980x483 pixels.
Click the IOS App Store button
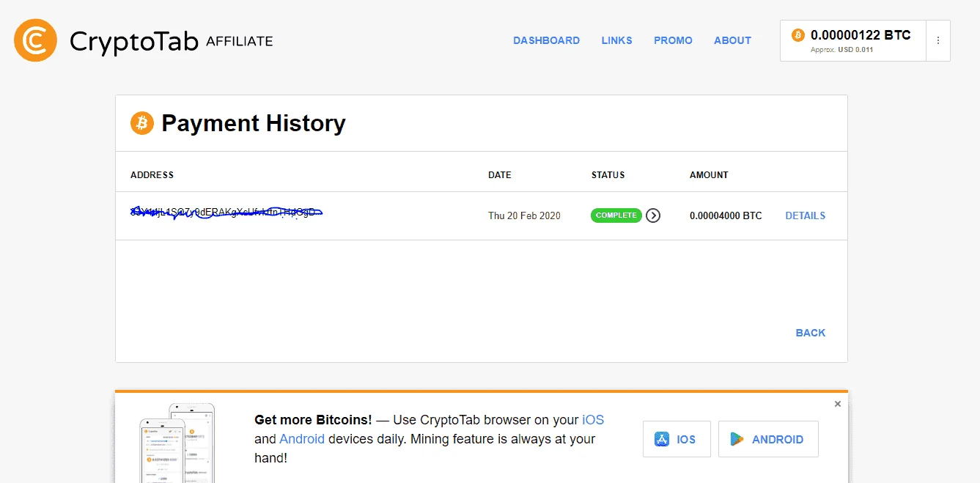coord(677,439)
